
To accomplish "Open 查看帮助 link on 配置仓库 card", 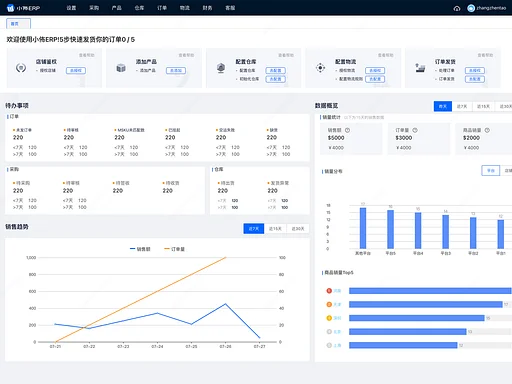I will pyautogui.click(x=286, y=55).
